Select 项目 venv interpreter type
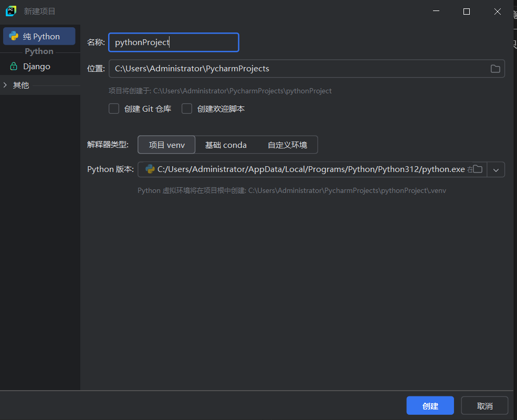 166,145
